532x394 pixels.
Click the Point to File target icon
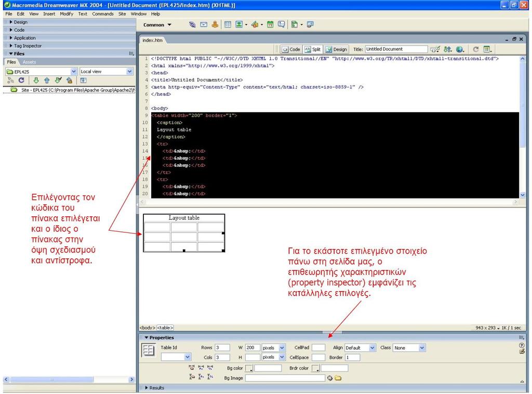click(x=330, y=378)
